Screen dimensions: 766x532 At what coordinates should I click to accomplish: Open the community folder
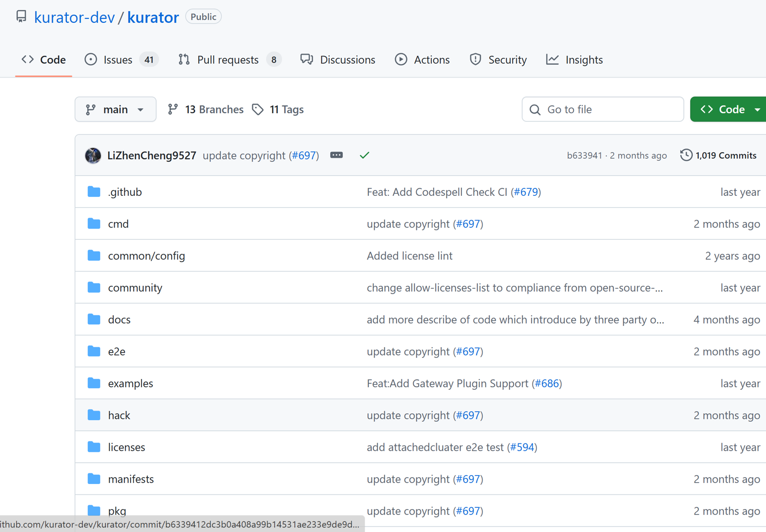click(135, 287)
